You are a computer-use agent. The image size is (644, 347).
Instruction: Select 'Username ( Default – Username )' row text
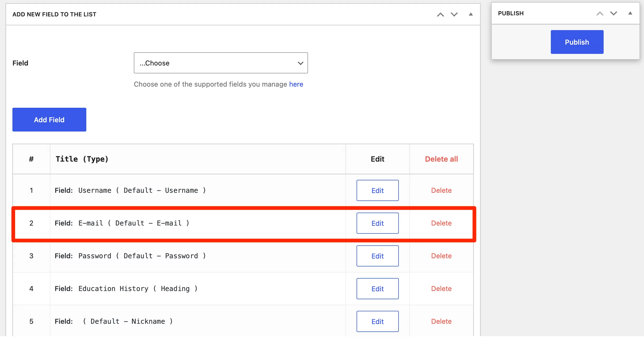(x=142, y=190)
